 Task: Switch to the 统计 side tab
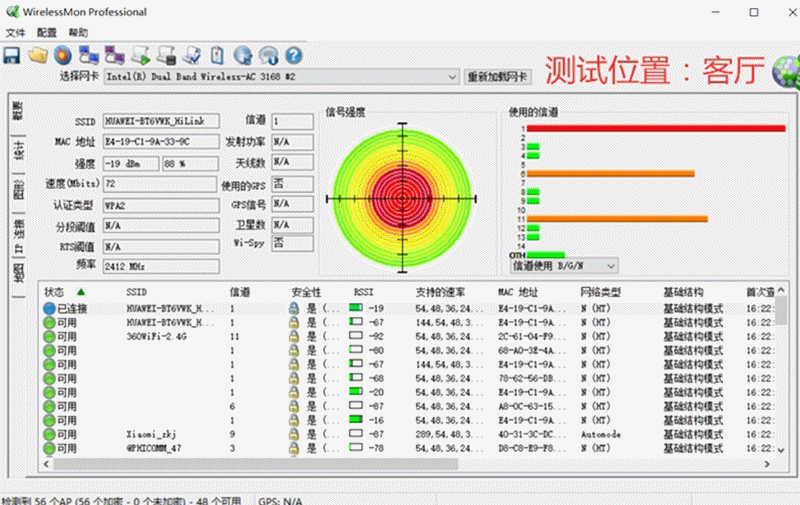coord(17,150)
